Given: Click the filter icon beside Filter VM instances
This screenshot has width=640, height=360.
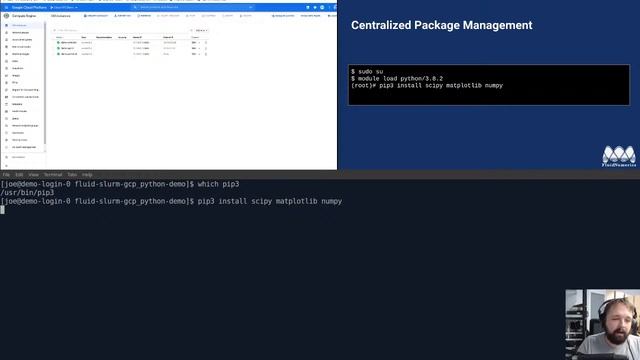Looking at the screenshot, I should pos(55,30).
